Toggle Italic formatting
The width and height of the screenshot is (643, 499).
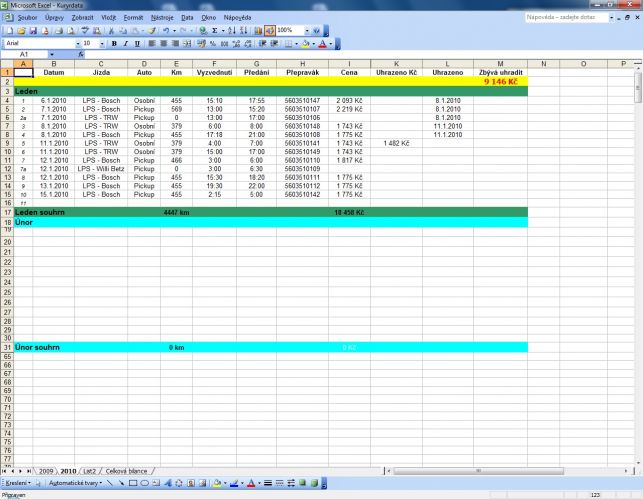[125, 43]
